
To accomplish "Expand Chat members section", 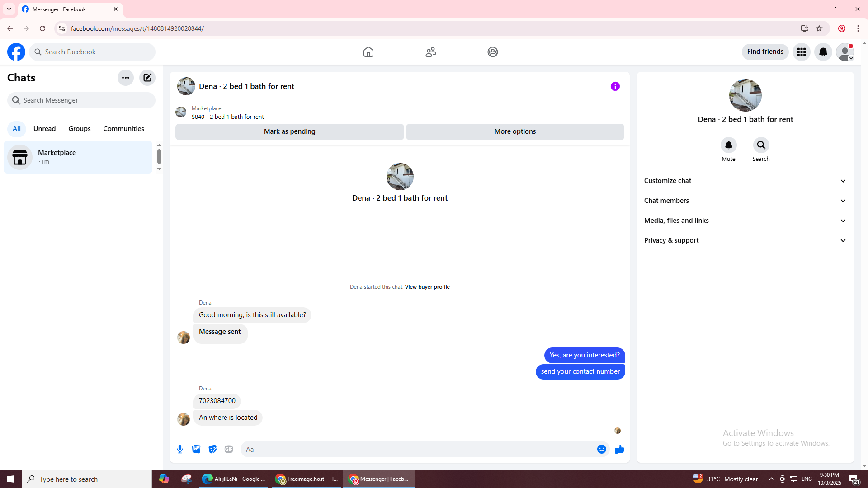I will (x=745, y=201).
